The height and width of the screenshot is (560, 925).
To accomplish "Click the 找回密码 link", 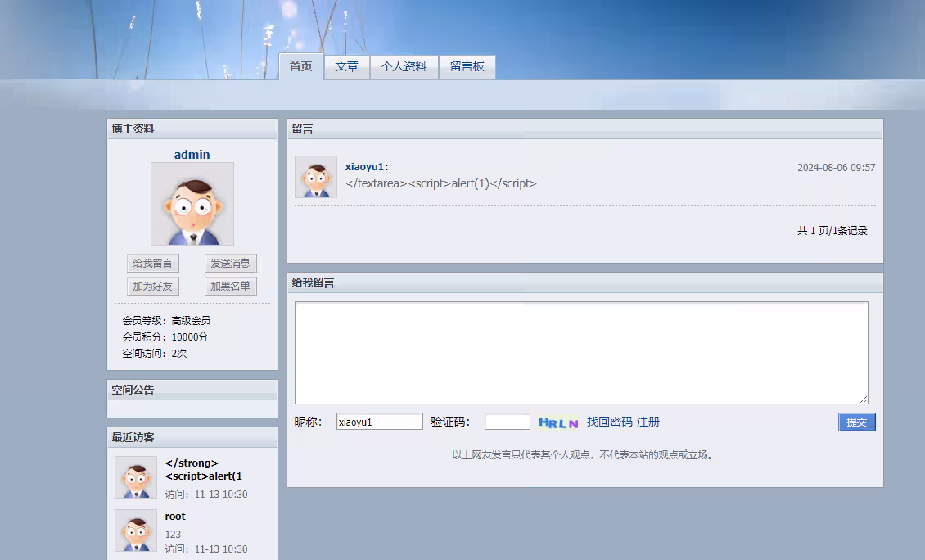I will pos(610,422).
